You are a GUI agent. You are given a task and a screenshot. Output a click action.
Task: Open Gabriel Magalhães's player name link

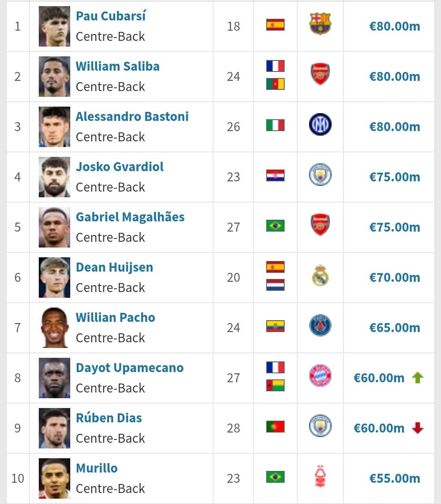[130, 217]
